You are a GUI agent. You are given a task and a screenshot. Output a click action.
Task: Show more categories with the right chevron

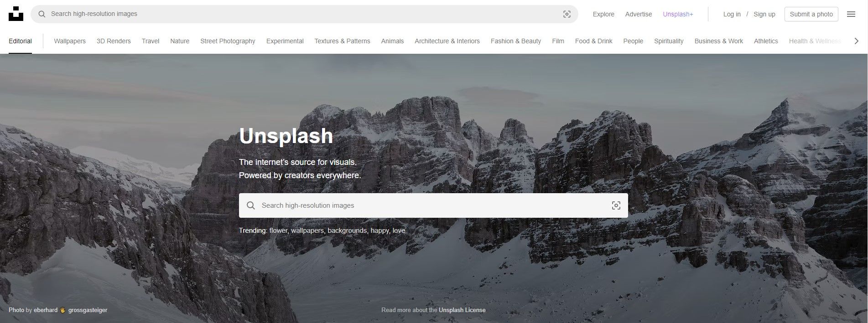tap(856, 41)
